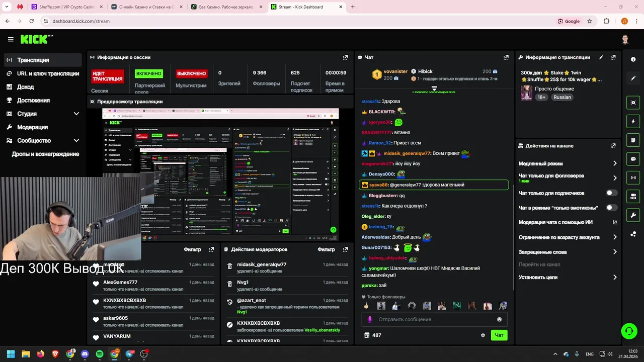644x362 pixels.
Task: Click the Kick logo in header
Action: click(x=36, y=39)
